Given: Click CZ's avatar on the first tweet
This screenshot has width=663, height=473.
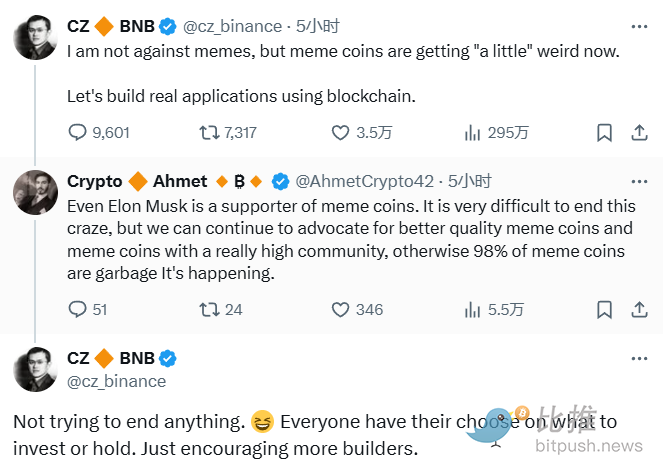Looking at the screenshot, I should click(35, 36).
